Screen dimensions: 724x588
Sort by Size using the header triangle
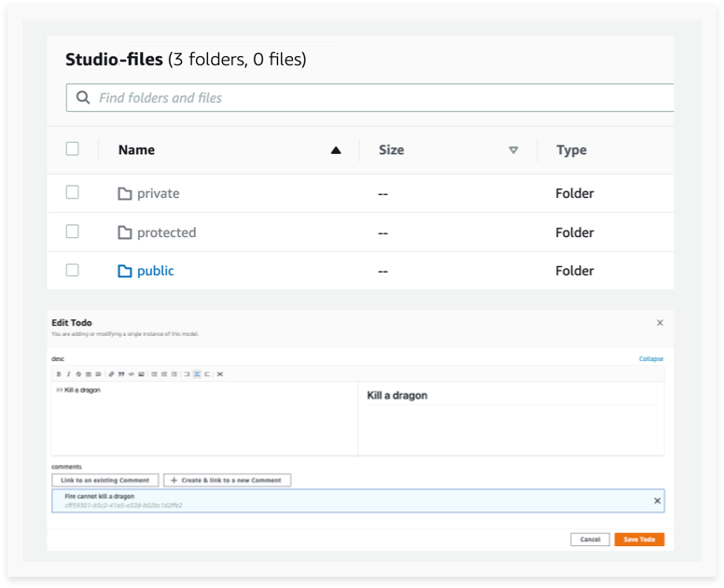point(513,150)
